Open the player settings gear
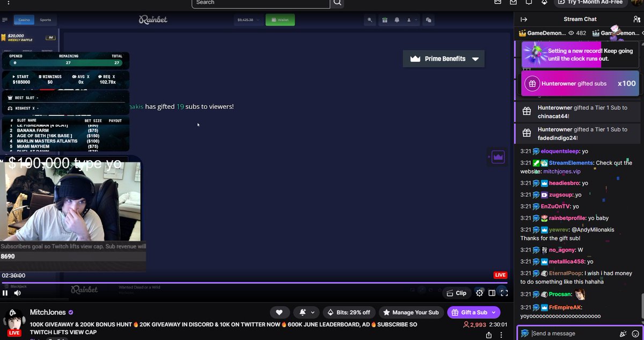The width and height of the screenshot is (644, 340). 480,293
